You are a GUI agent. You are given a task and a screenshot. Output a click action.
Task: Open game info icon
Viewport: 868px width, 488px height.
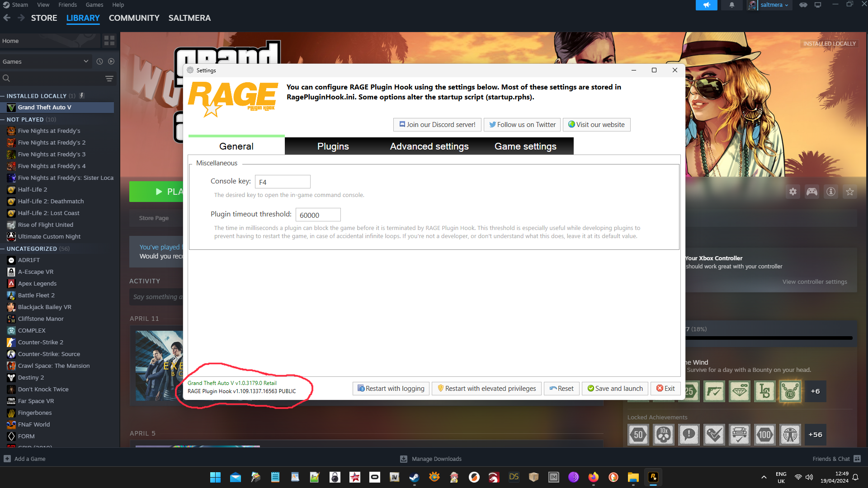coord(831,192)
